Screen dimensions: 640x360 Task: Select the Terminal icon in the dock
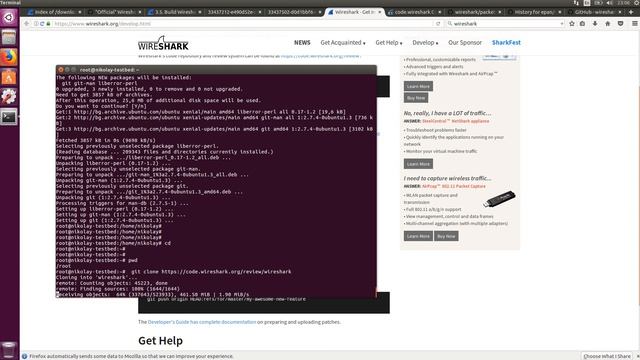pos(9,117)
